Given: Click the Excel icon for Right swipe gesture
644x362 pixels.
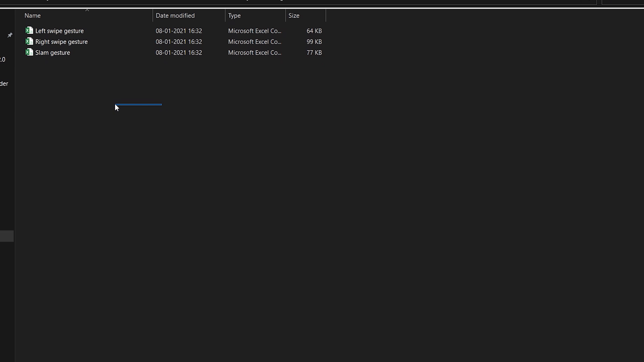Looking at the screenshot, I should 29,42.
